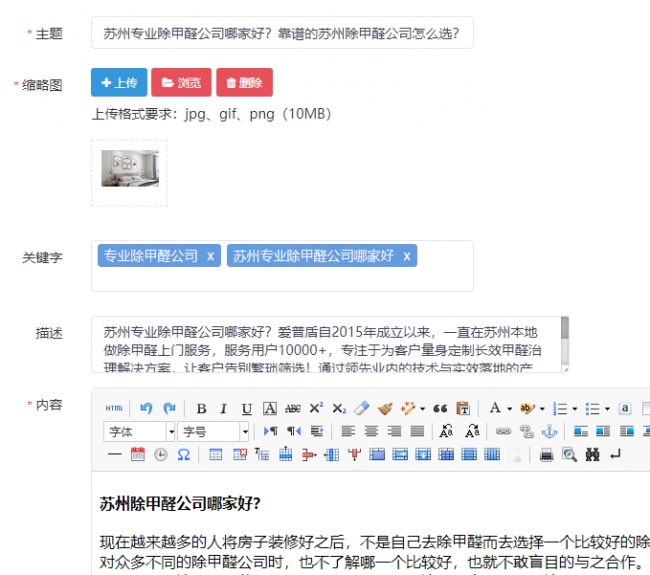The width and height of the screenshot is (650, 575).
Task: Insert a blockquote
Action: [x=440, y=409]
